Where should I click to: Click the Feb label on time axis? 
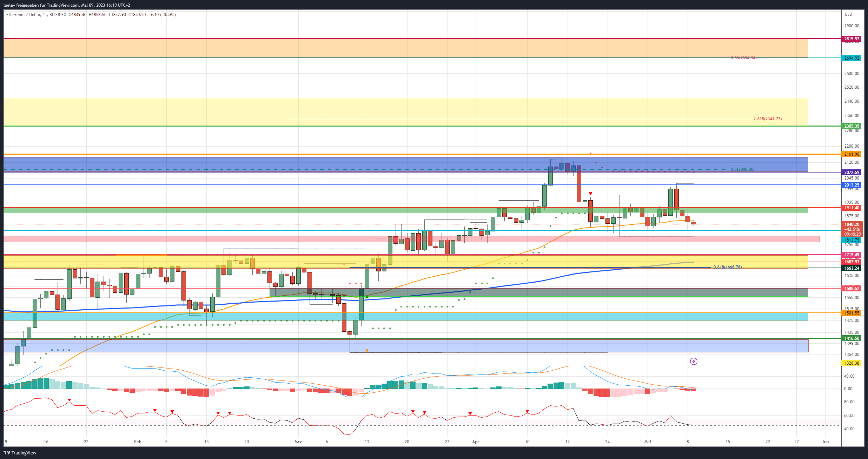tap(138, 441)
